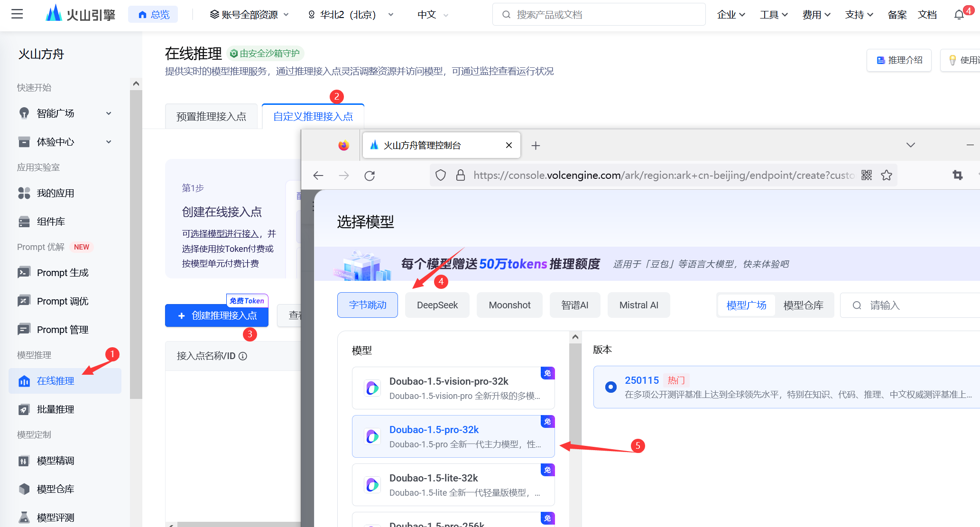Select version 250115 radio button
980x527 pixels.
click(611, 387)
